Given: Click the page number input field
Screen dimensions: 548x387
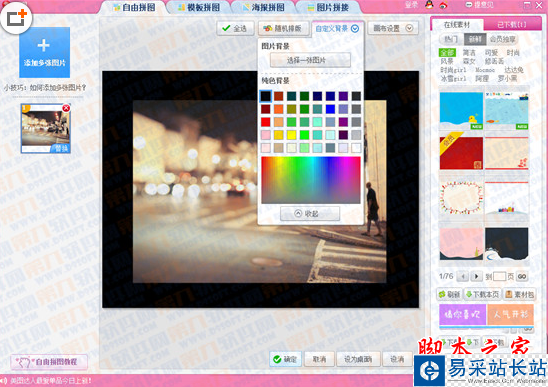Looking at the screenshot, I should click(x=499, y=277).
